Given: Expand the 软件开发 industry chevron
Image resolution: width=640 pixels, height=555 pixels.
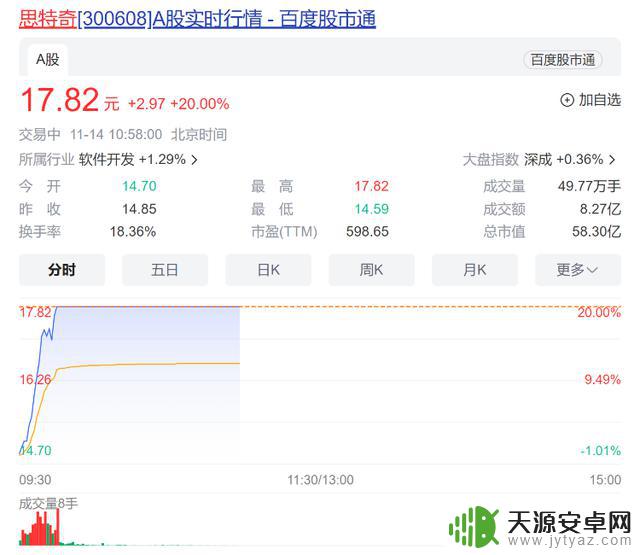Looking at the screenshot, I should (194, 160).
